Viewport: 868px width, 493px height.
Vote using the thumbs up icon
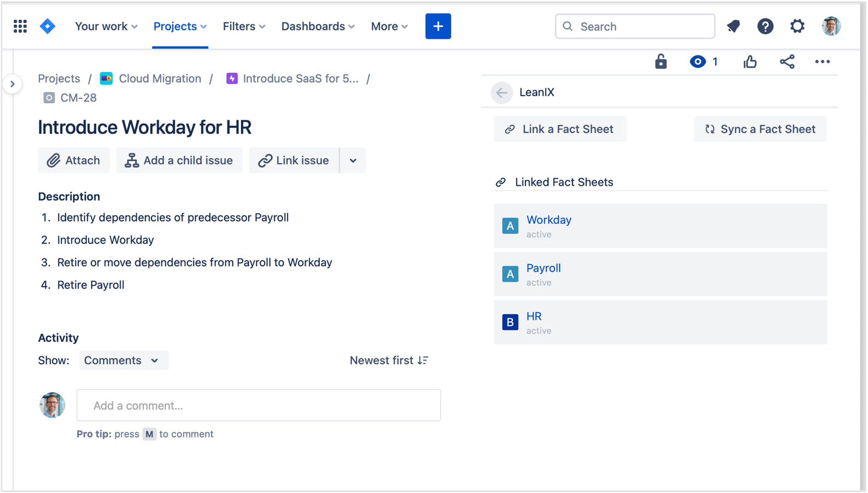tap(750, 62)
